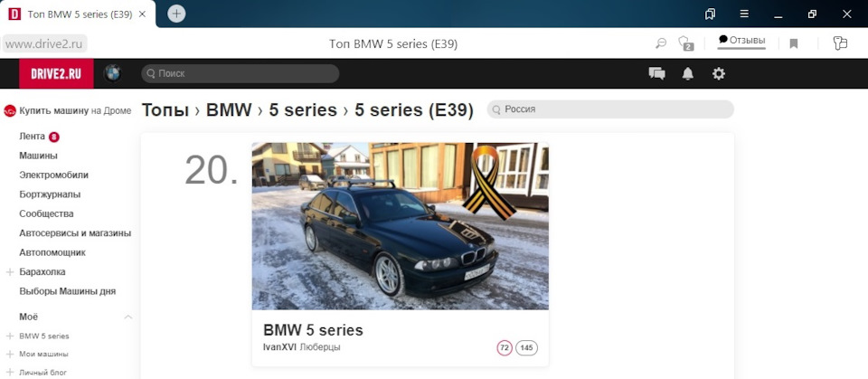Open the IvanXVI user link
868x379 pixels.
click(x=280, y=346)
